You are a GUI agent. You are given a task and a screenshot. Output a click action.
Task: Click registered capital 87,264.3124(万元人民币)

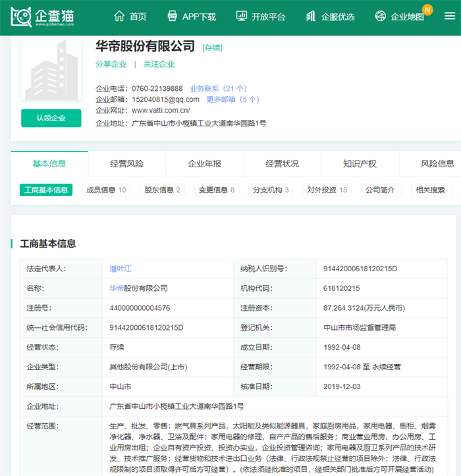tap(364, 308)
